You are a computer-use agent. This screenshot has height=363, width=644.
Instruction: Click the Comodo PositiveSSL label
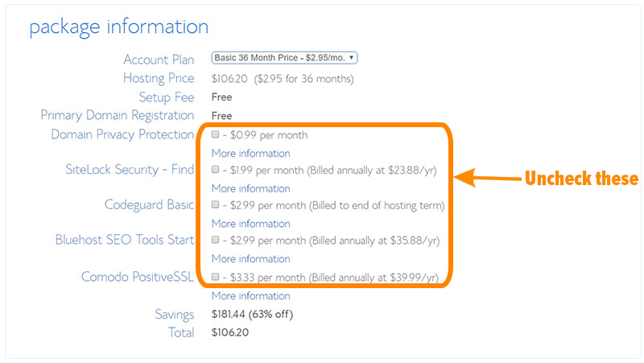click(137, 277)
